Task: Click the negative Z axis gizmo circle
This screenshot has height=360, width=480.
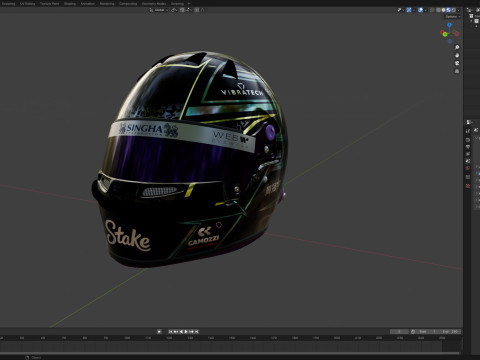Action: tap(450, 41)
